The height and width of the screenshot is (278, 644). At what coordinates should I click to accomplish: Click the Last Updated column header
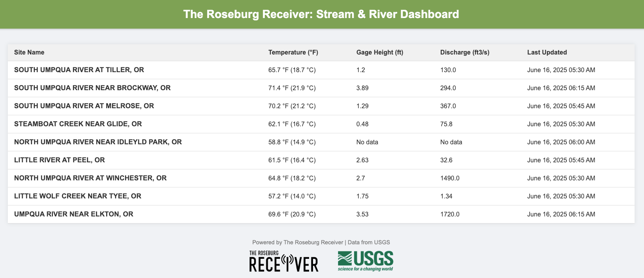(x=547, y=53)
